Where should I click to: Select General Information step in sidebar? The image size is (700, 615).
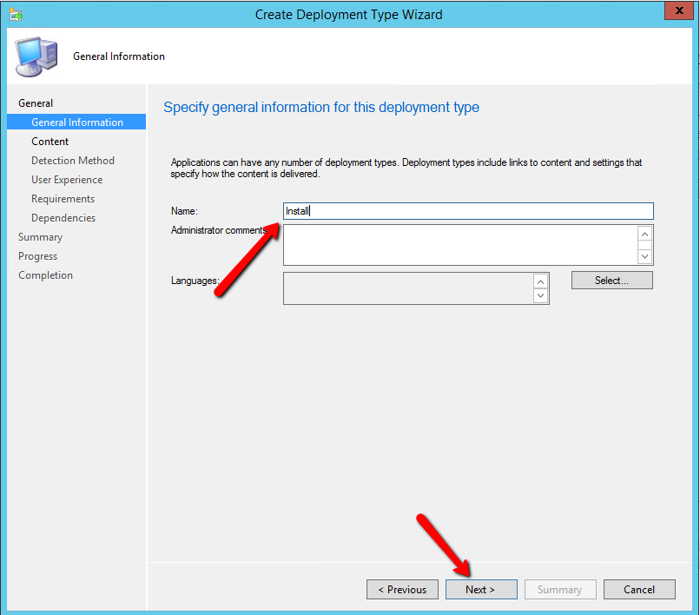tap(77, 122)
